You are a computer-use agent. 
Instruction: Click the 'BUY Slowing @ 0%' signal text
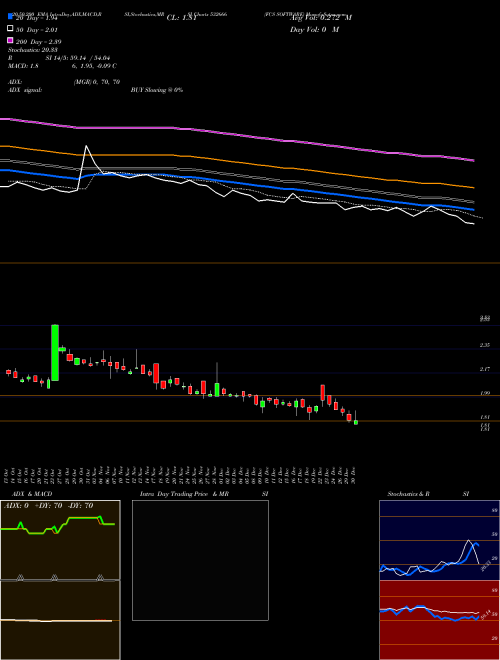(157, 90)
